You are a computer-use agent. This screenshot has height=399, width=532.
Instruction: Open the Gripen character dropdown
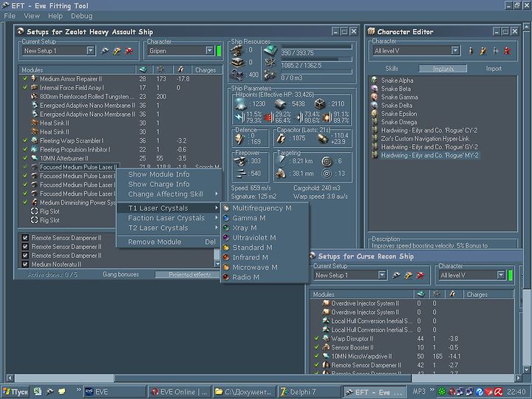click(209, 51)
